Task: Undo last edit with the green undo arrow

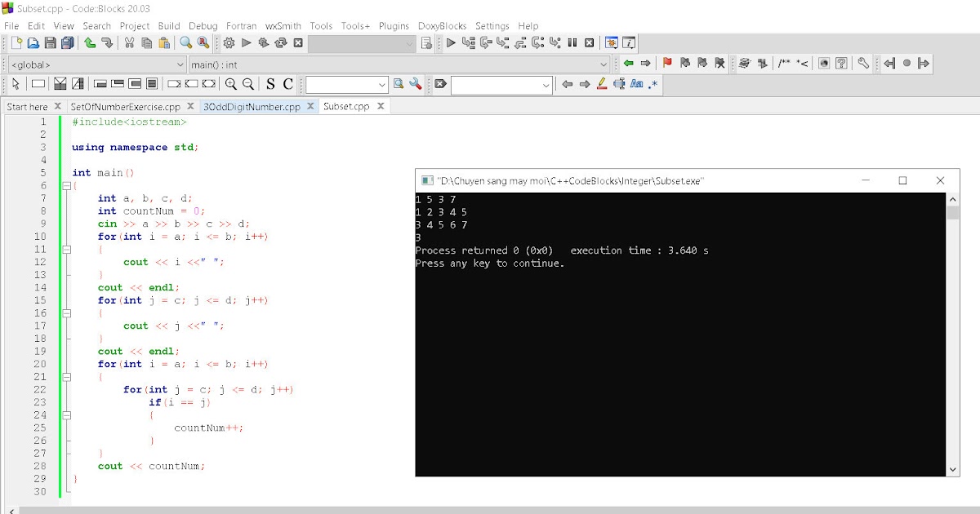Action: click(88, 42)
